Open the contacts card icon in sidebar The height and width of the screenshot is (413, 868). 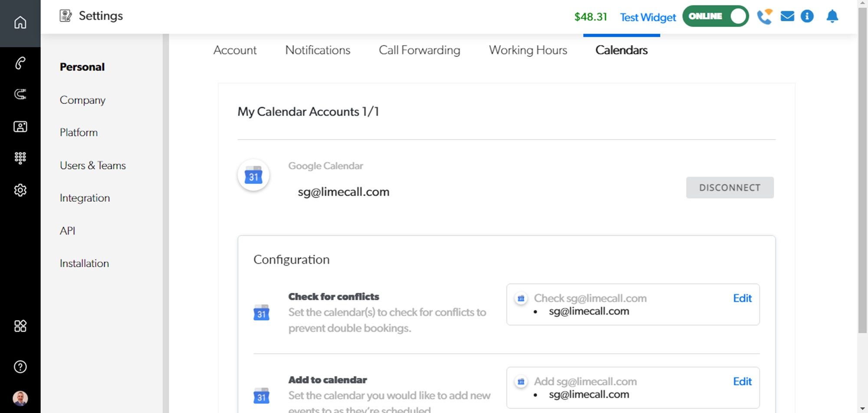point(20,127)
